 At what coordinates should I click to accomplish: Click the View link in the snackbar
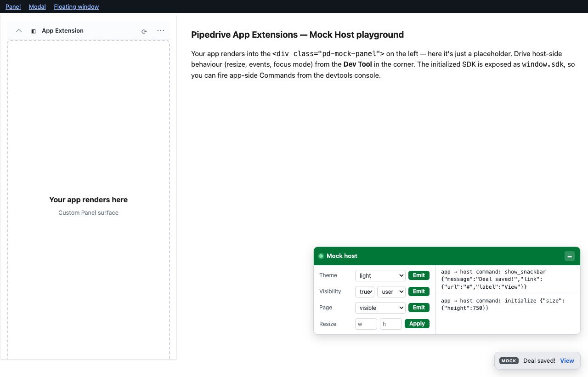[x=567, y=360]
